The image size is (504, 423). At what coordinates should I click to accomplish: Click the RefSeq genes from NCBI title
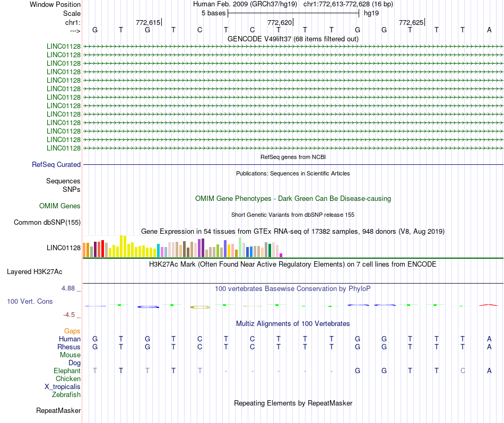[x=293, y=157]
